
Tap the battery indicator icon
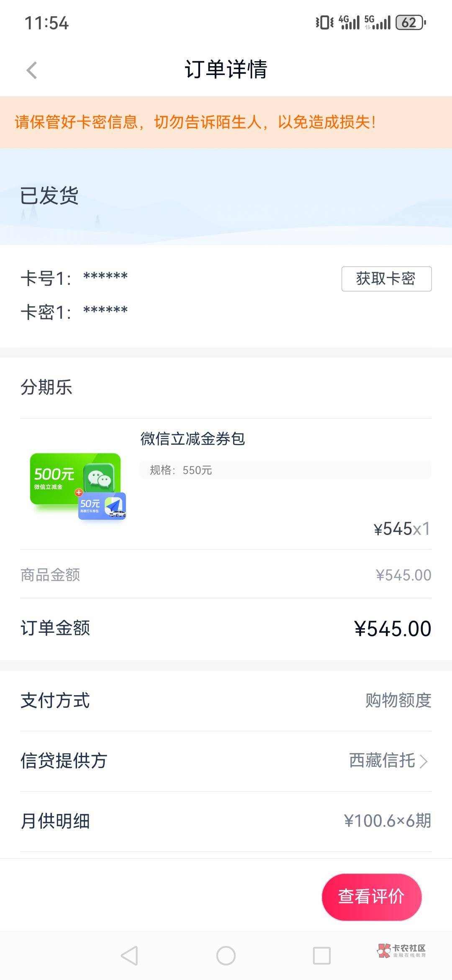(411, 23)
